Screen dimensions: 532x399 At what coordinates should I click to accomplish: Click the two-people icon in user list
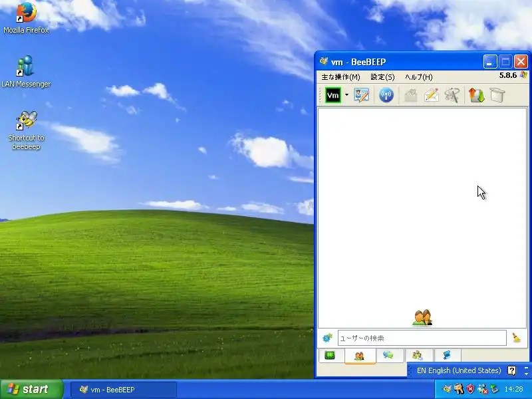point(422,318)
